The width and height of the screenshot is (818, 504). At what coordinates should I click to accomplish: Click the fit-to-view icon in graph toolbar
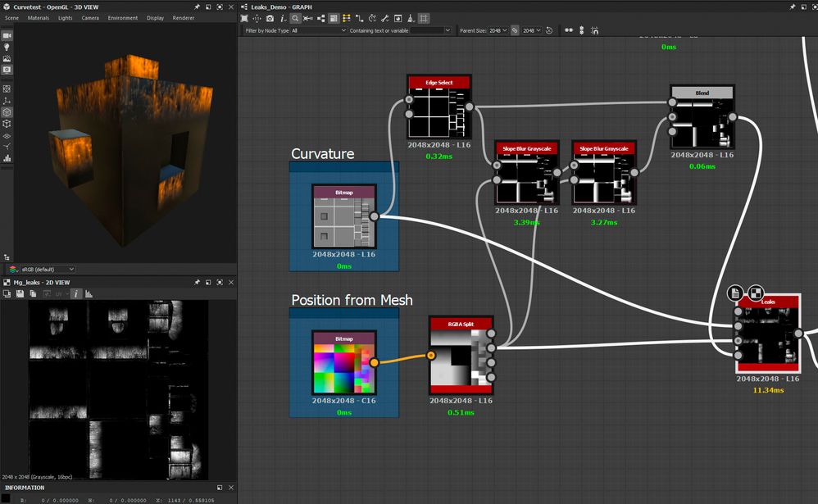click(x=243, y=18)
